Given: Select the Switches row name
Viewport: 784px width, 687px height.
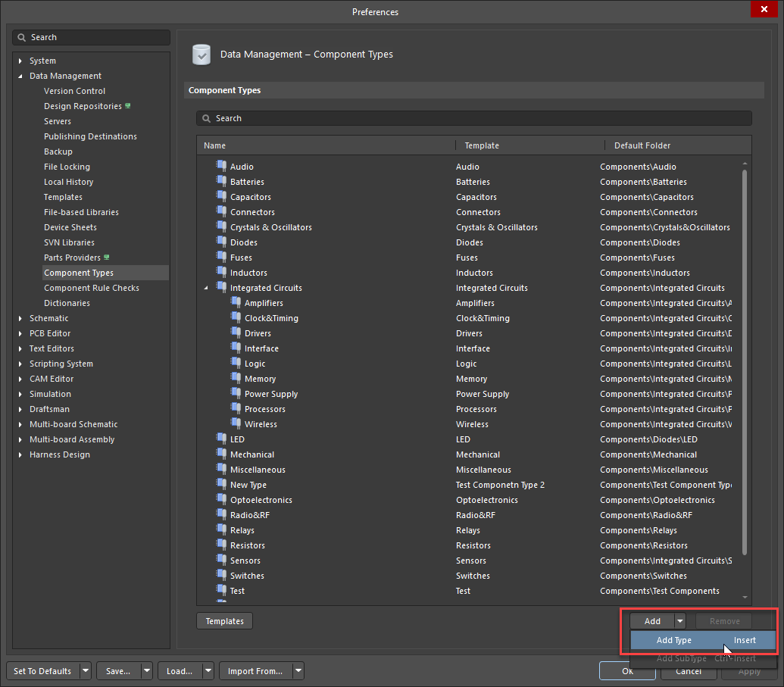Looking at the screenshot, I should pos(247,576).
